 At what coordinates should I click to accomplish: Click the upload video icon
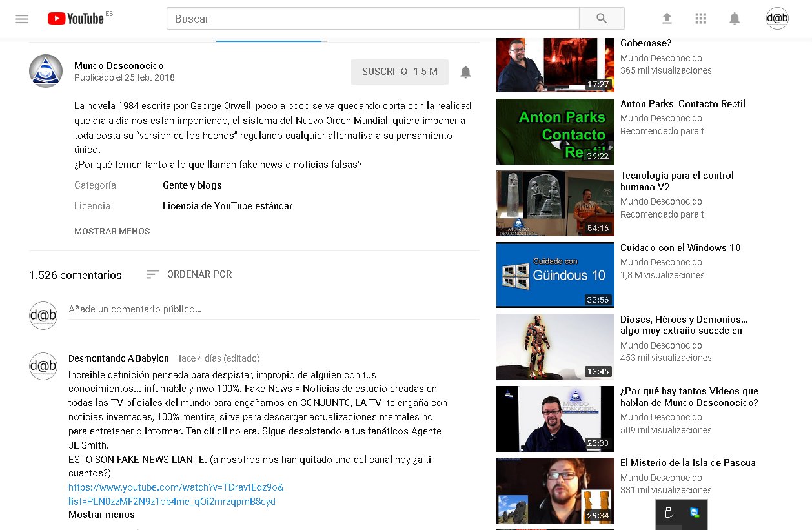point(667,19)
